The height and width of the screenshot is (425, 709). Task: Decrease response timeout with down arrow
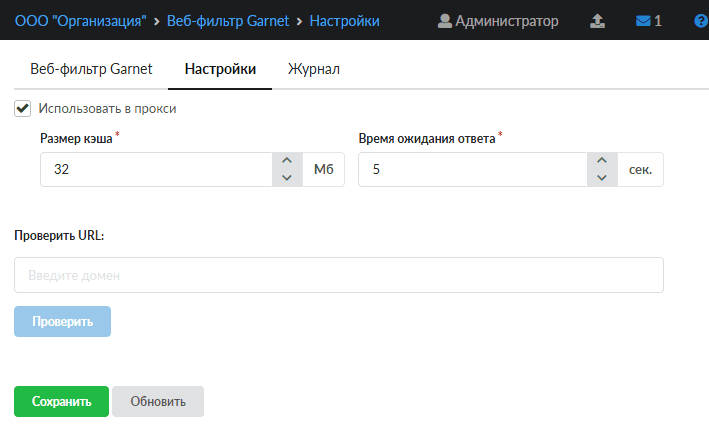[602, 178]
